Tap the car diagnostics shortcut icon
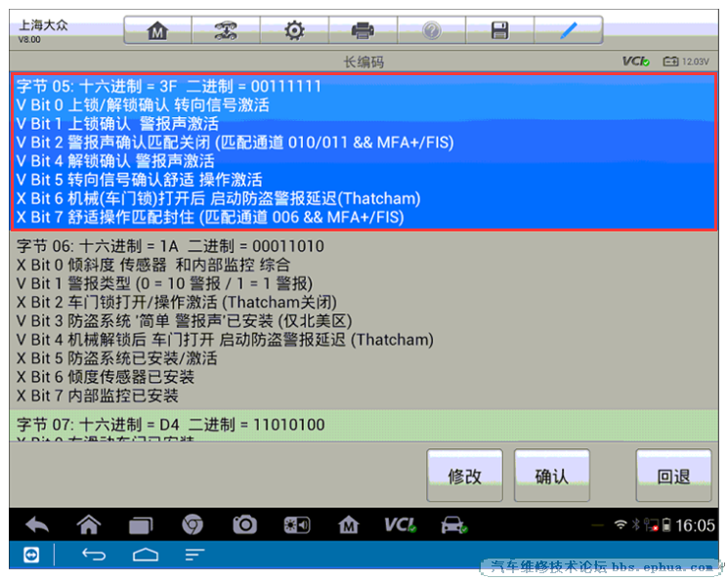This screenshot has width=728, height=582. tap(453, 525)
